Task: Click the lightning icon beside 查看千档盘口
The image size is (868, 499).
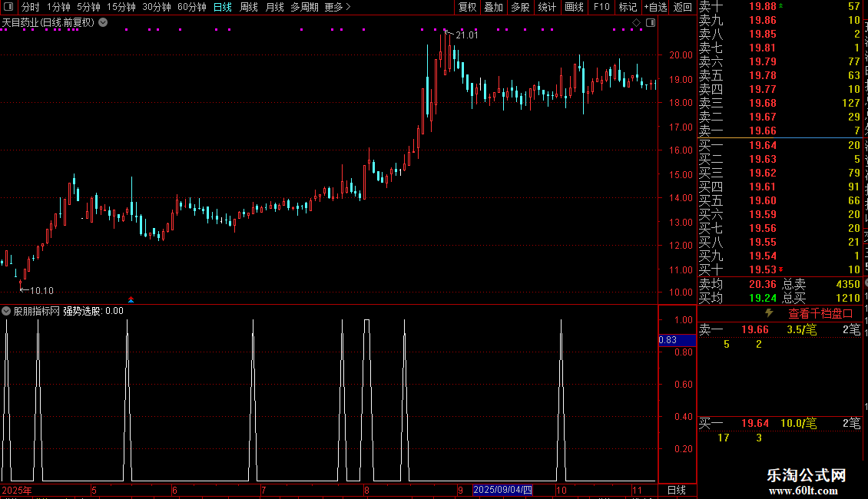Action: 769,313
